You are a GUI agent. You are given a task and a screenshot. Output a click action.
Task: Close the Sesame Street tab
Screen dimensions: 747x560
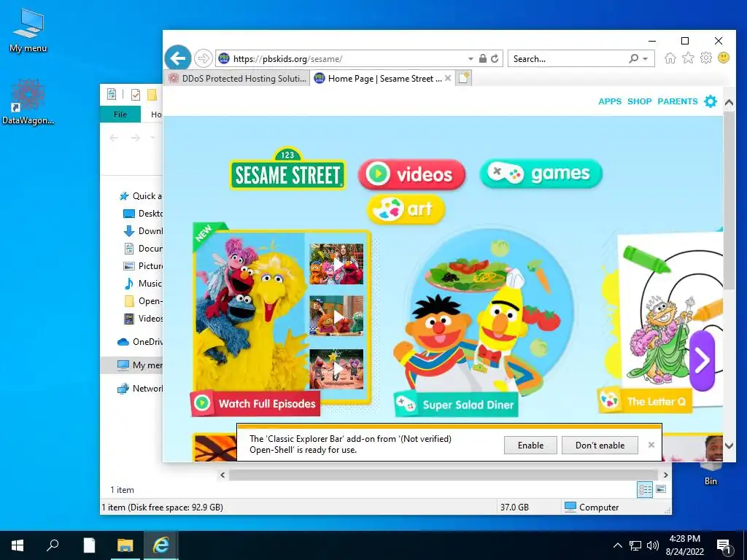pos(448,78)
